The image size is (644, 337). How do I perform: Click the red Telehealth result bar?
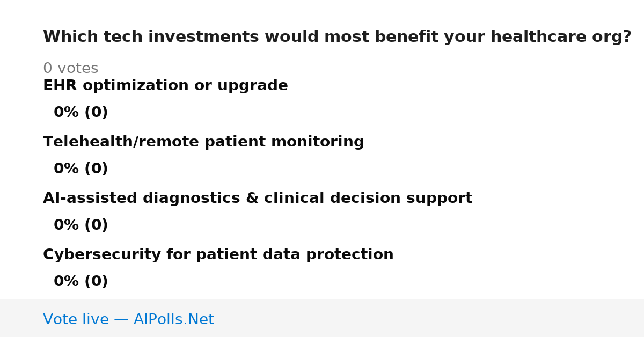pyautogui.click(x=43, y=169)
